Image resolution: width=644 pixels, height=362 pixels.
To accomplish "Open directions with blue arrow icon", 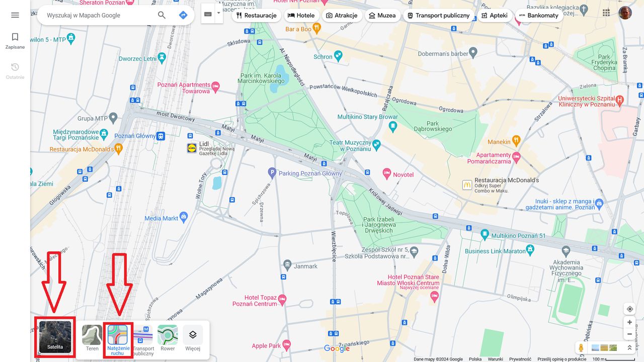I will tap(183, 15).
